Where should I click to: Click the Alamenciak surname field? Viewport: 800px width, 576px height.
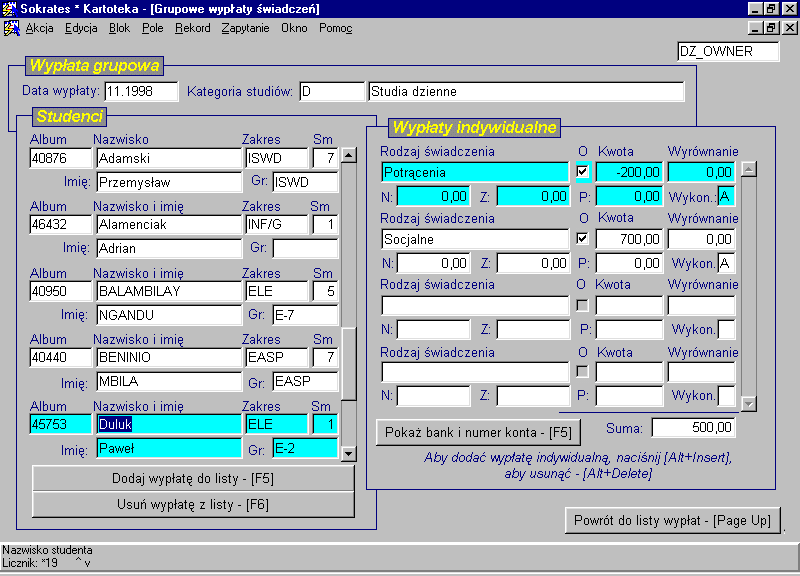pos(169,224)
